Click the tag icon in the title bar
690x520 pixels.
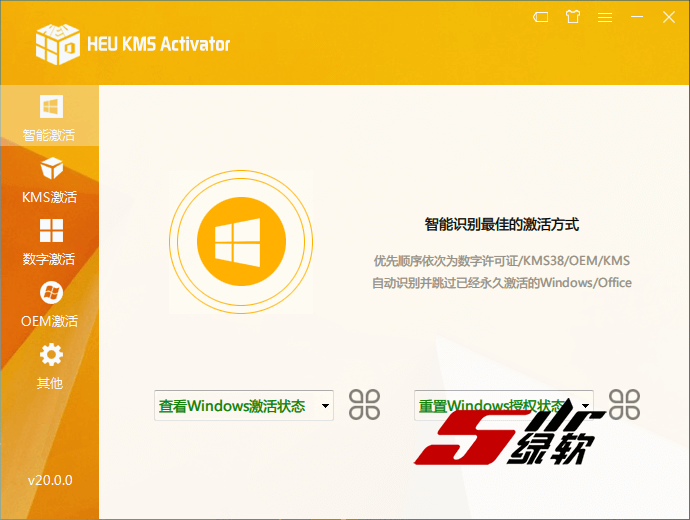[540, 17]
